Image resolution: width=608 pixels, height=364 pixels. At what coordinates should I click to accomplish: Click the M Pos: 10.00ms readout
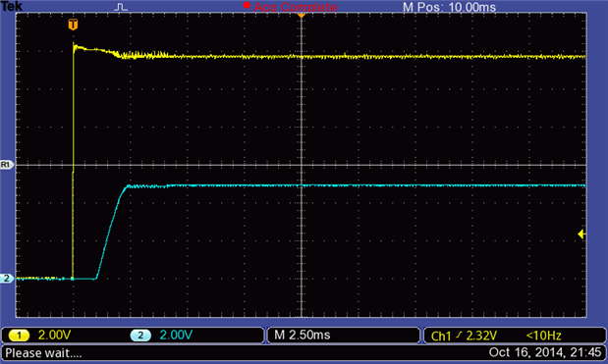click(449, 7)
